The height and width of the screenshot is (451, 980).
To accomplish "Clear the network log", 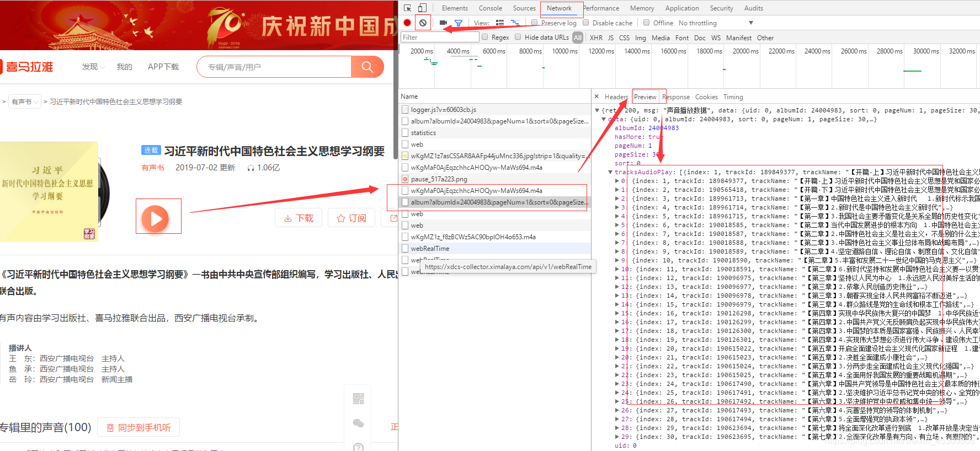I will (423, 23).
